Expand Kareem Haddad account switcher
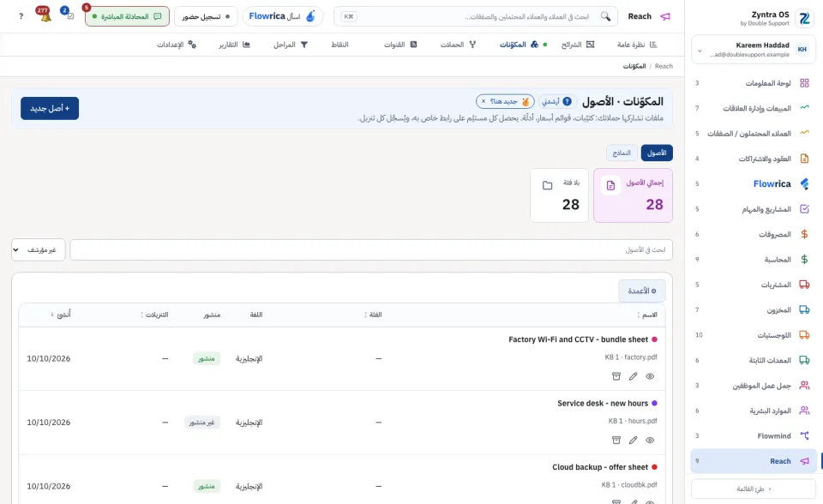The width and height of the screenshot is (823, 504). [x=754, y=50]
